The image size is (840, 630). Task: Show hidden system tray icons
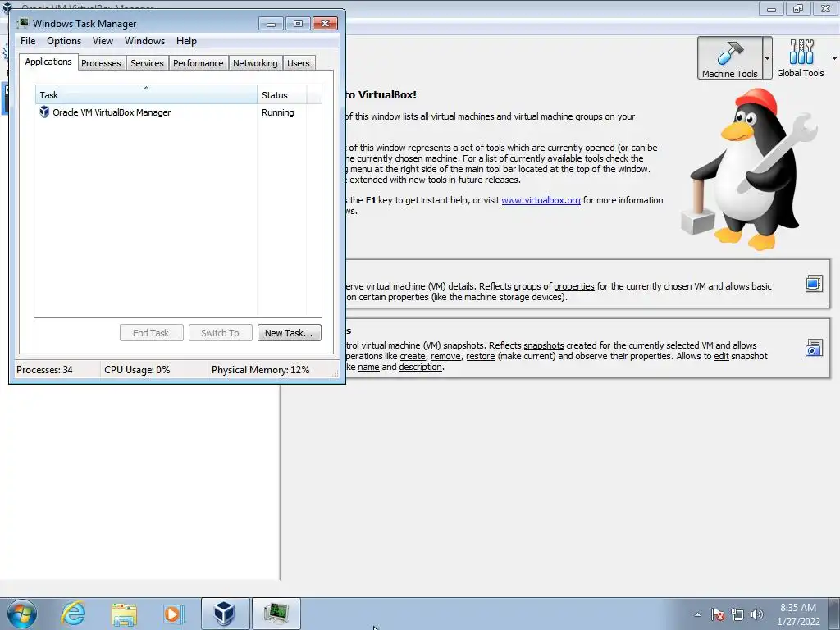point(697,614)
